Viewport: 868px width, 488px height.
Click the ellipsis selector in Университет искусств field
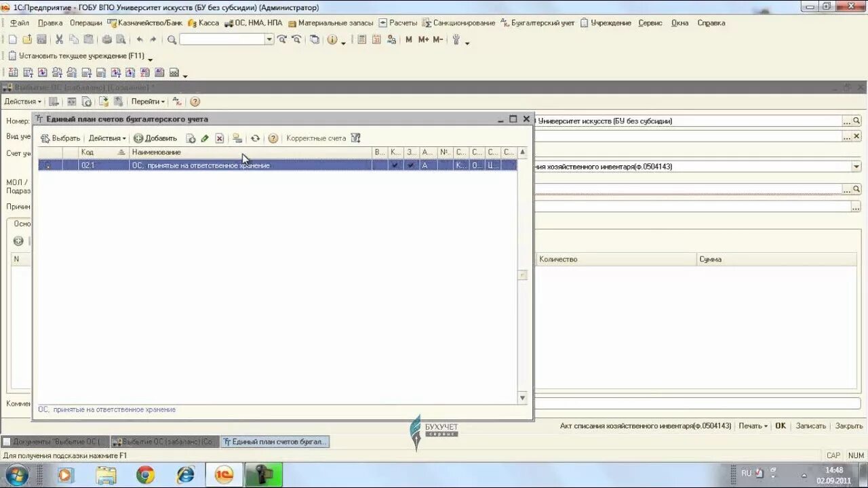click(846, 121)
